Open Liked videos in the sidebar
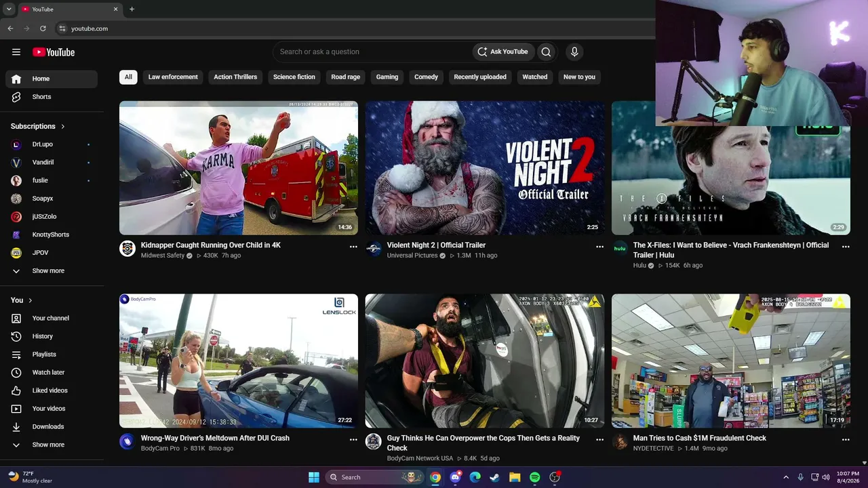This screenshot has height=488, width=868. pyautogui.click(x=52, y=390)
